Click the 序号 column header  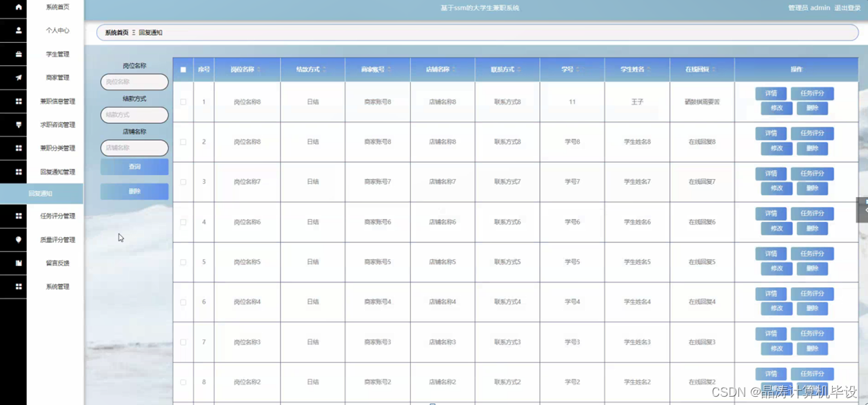click(203, 70)
